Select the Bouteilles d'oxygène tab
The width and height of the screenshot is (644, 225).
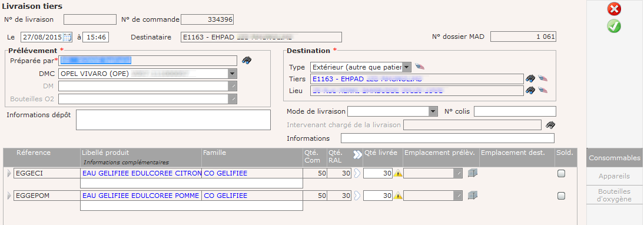coord(614,196)
